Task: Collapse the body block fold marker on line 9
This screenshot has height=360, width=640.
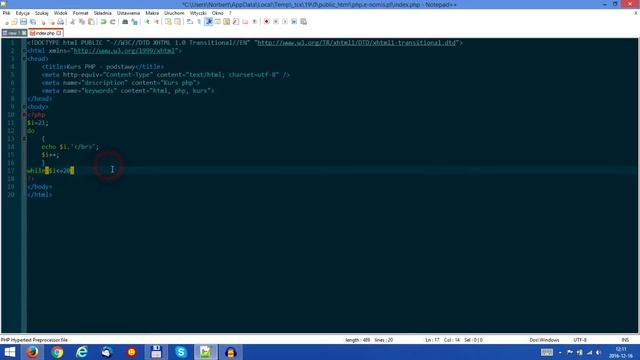Action: click(24, 107)
